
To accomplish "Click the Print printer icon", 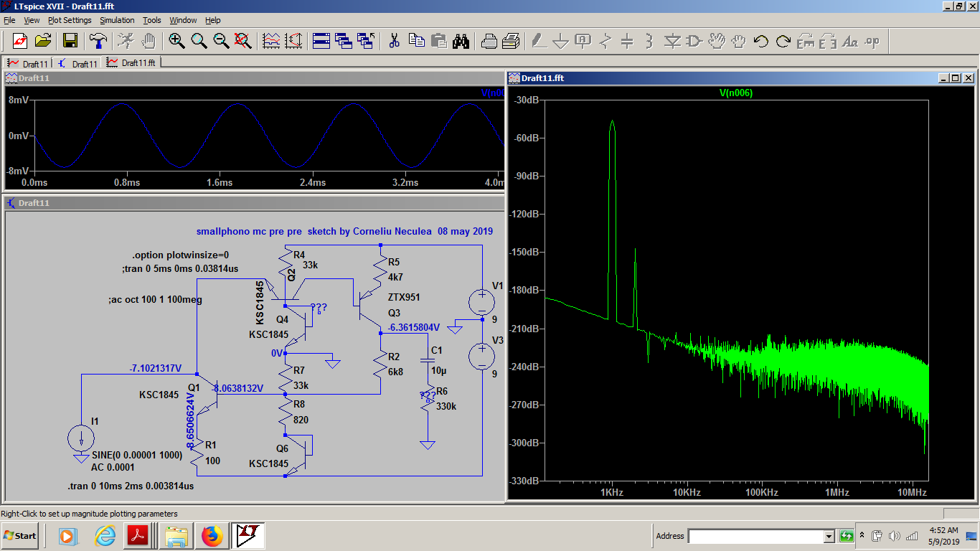I will 511,41.
